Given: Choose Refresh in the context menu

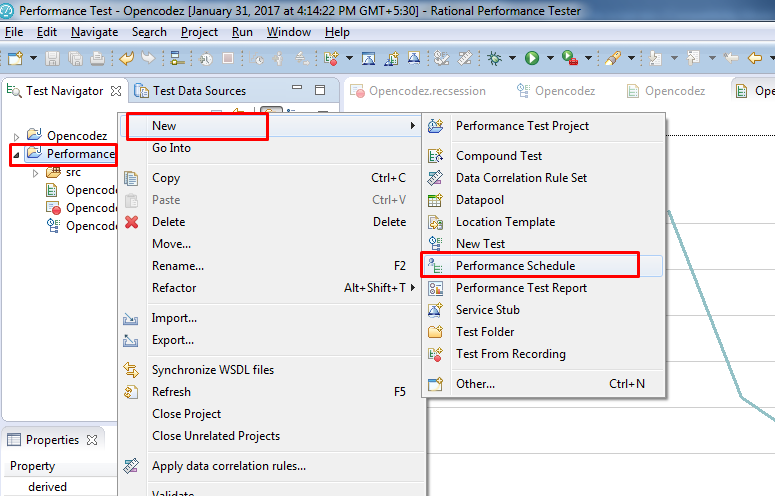Looking at the screenshot, I should coord(270,392).
